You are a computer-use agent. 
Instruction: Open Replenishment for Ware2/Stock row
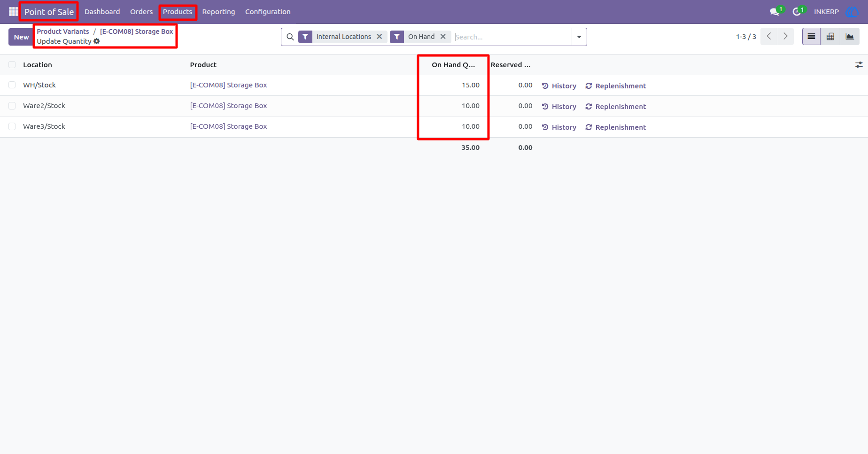(615, 107)
